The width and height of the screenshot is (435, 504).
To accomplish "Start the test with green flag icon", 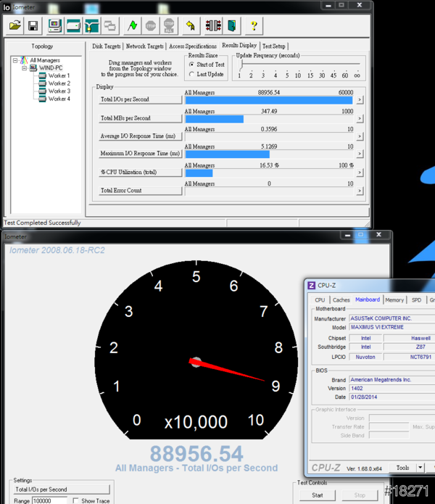I will (x=132, y=25).
